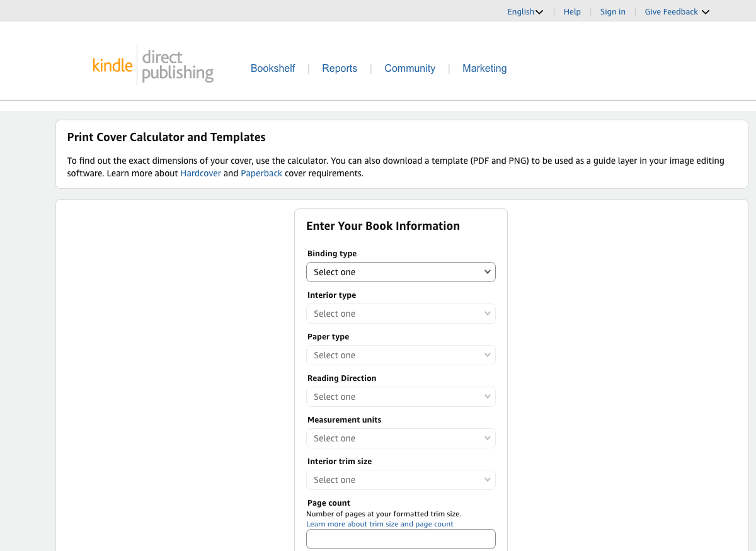The width and height of the screenshot is (756, 551).
Task: Open the Interior type dropdown
Action: (401, 314)
